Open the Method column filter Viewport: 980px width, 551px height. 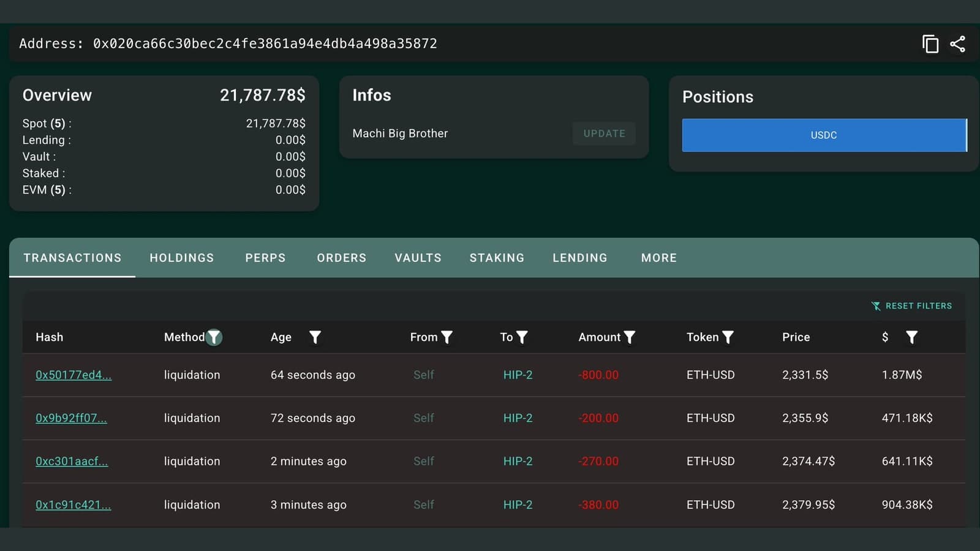pyautogui.click(x=214, y=337)
